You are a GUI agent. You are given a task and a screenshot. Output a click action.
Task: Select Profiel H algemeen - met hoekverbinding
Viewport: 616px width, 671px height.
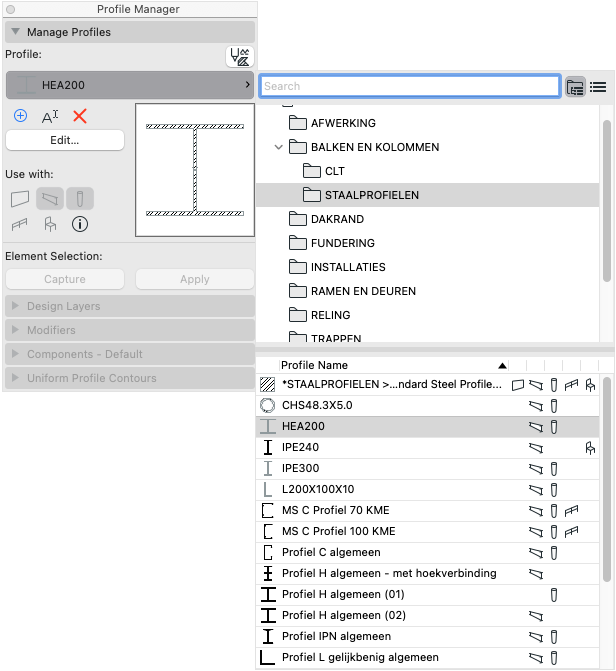(x=427, y=573)
